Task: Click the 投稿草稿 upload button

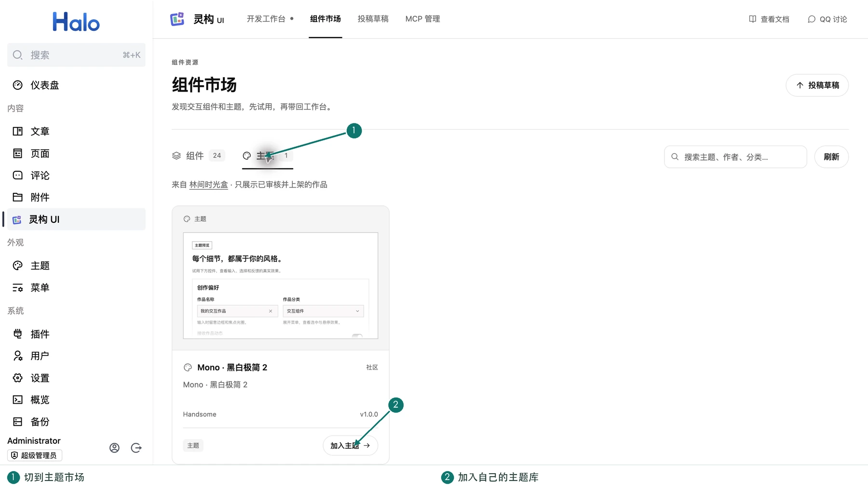Action: point(817,85)
